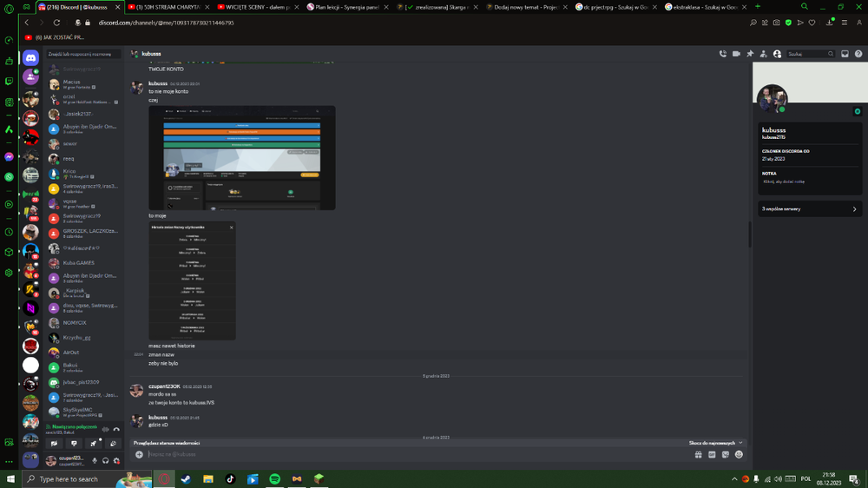Viewport: 868px width, 488px height.
Task: Start a video call with kubusss
Action: coord(736,54)
